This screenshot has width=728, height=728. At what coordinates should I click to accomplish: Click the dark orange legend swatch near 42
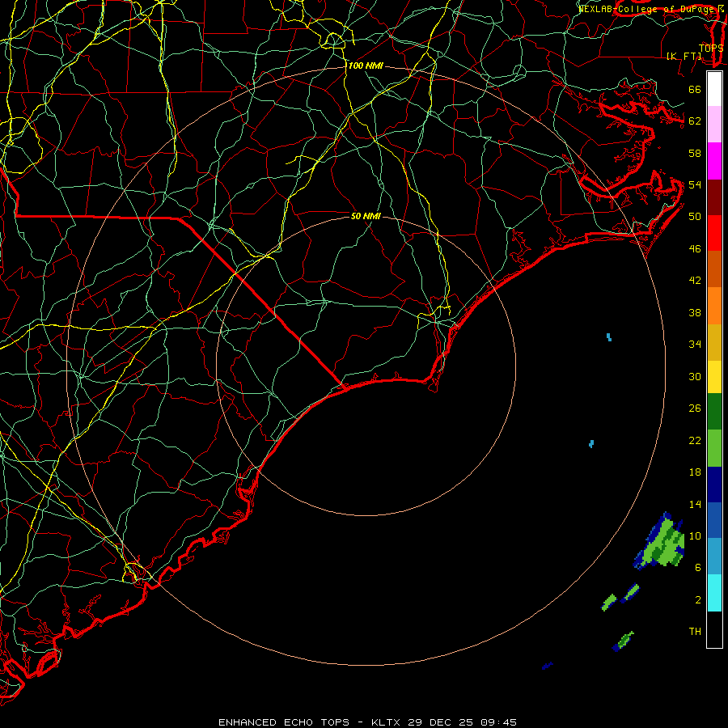[714, 269]
